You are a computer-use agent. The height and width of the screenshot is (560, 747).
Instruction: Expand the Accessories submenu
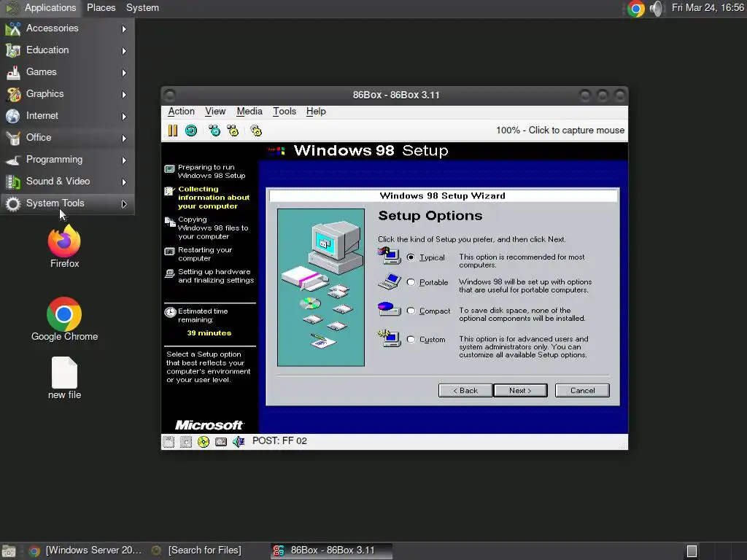click(x=67, y=28)
